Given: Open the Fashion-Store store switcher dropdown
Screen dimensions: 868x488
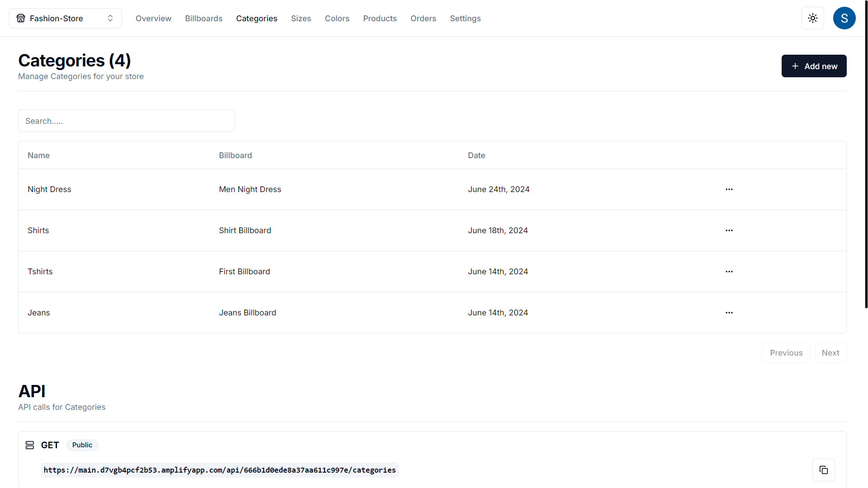Looking at the screenshot, I should pyautogui.click(x=66, y=18).
